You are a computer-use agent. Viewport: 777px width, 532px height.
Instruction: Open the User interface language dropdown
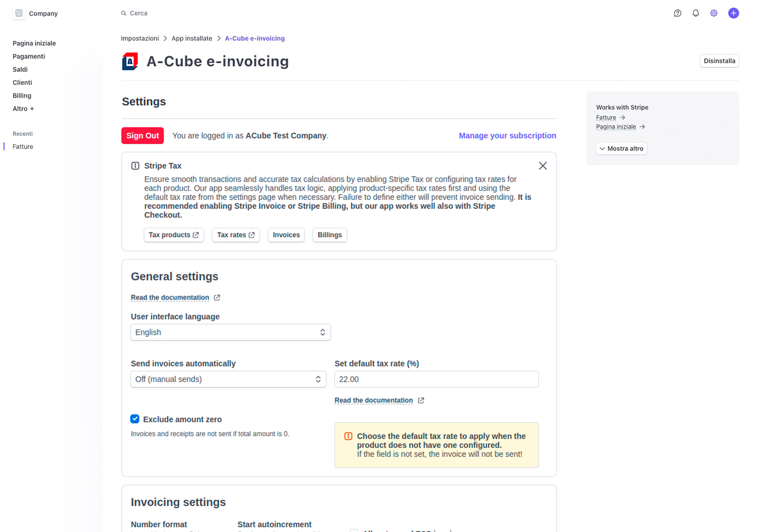click(230, 332)
